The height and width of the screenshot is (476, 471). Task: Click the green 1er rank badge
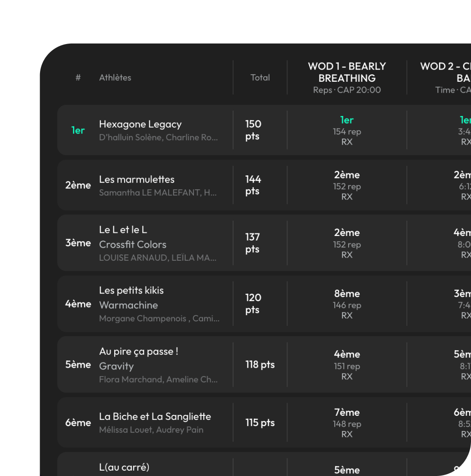click(x=78, y=130)
